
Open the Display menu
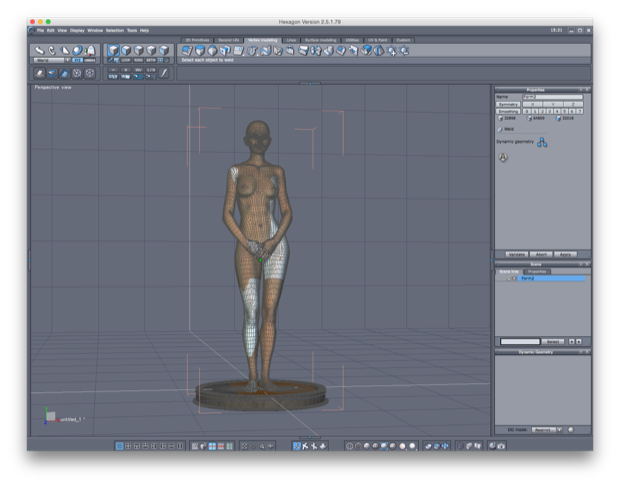click(x=77, y=30)
